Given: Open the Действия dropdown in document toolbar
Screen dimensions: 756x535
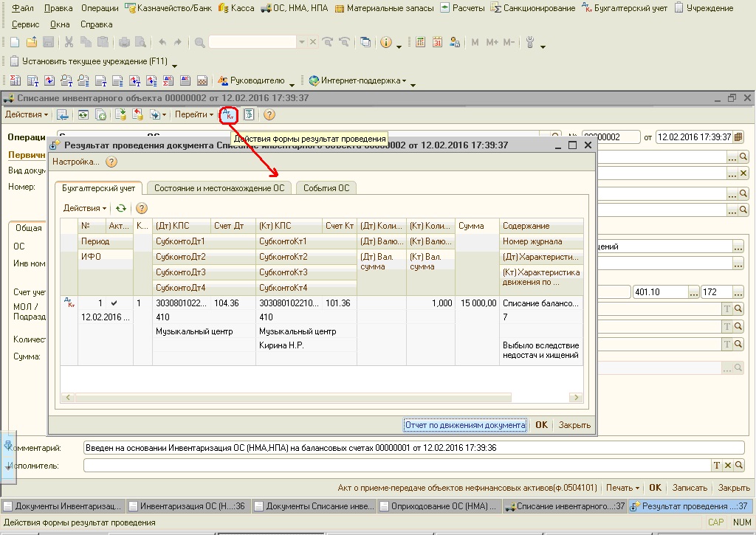Looking at the screenshot, I should pos(27,114).
